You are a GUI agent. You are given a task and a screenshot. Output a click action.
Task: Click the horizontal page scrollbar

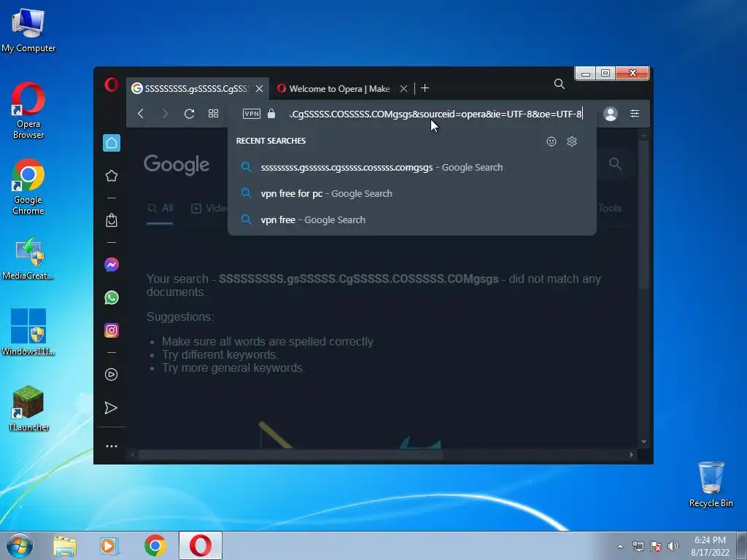click(x=290, y=455)
